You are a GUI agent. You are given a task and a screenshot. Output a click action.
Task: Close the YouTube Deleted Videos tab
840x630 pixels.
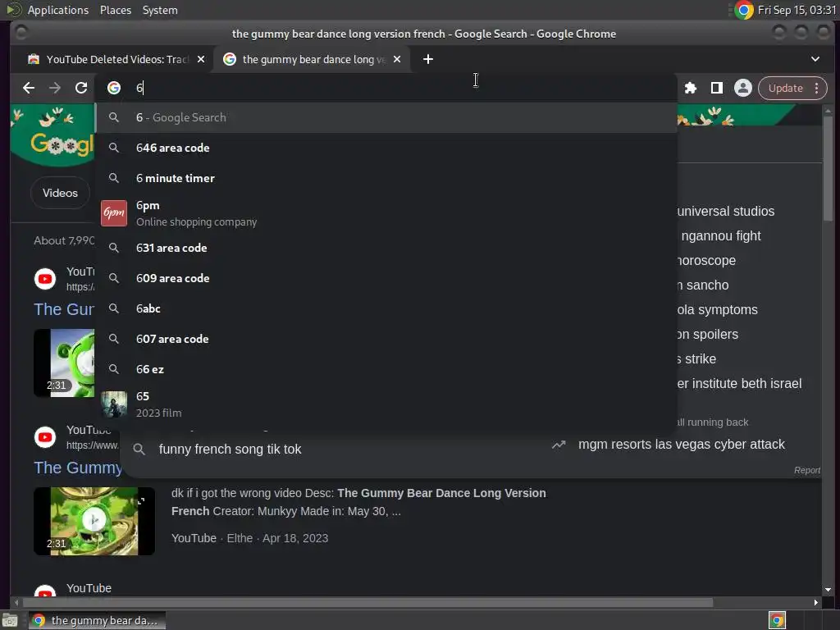pyautogui.click(x=201, y=59)
